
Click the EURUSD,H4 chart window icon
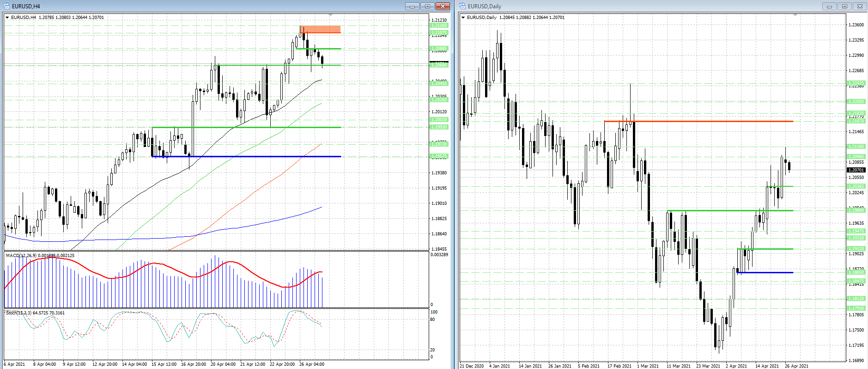pyautogui.click(x=7, y=6)
